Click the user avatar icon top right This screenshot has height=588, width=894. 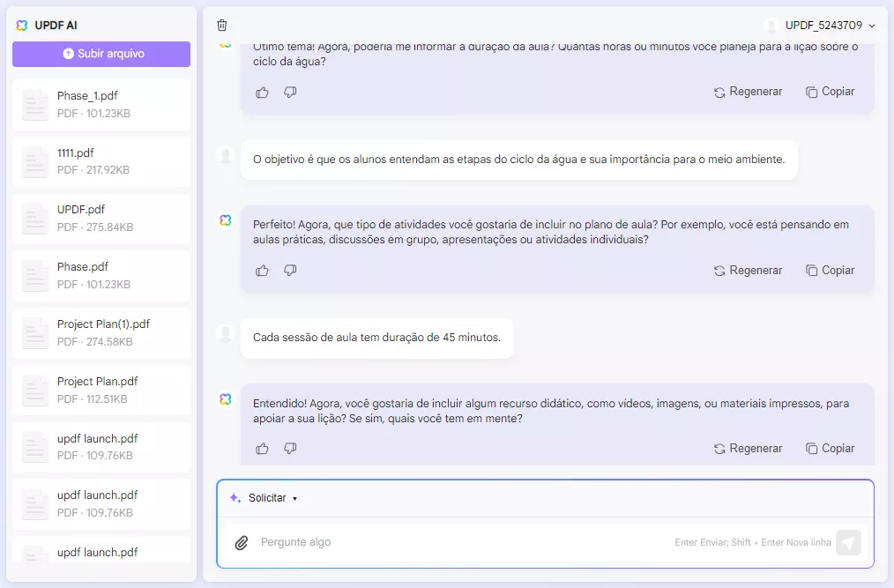click(772, 26)
